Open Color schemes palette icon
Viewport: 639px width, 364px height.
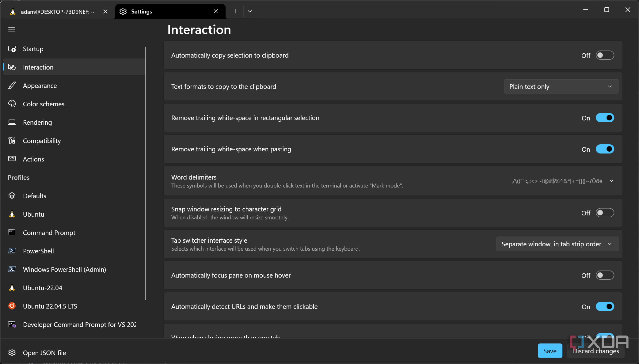[x=12, y=104]
